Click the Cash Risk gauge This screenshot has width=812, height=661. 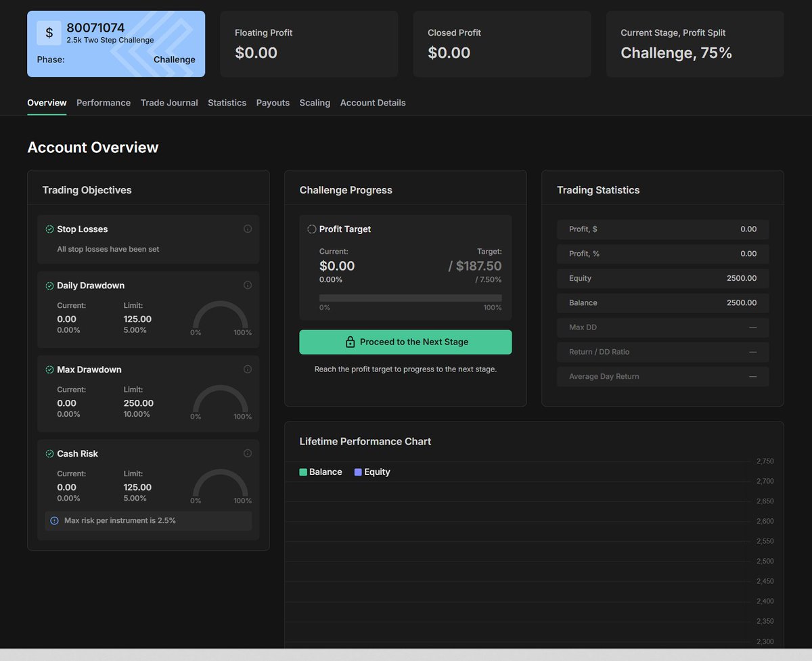click(x=221, y=484)
